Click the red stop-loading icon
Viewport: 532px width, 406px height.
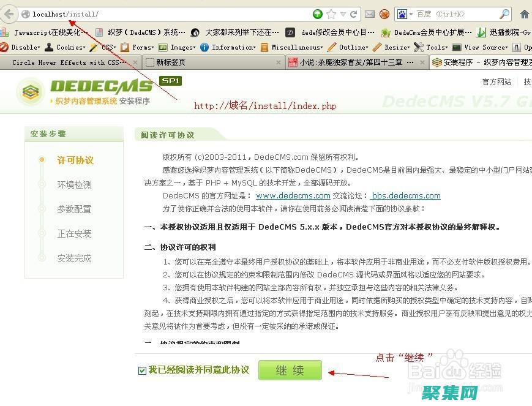tap(384, 13)
